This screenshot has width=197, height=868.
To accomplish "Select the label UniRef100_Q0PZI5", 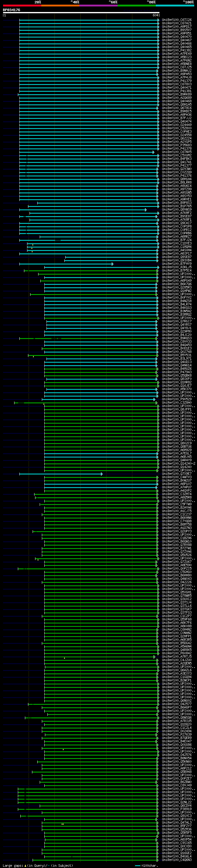I will [x=177, y=569].
